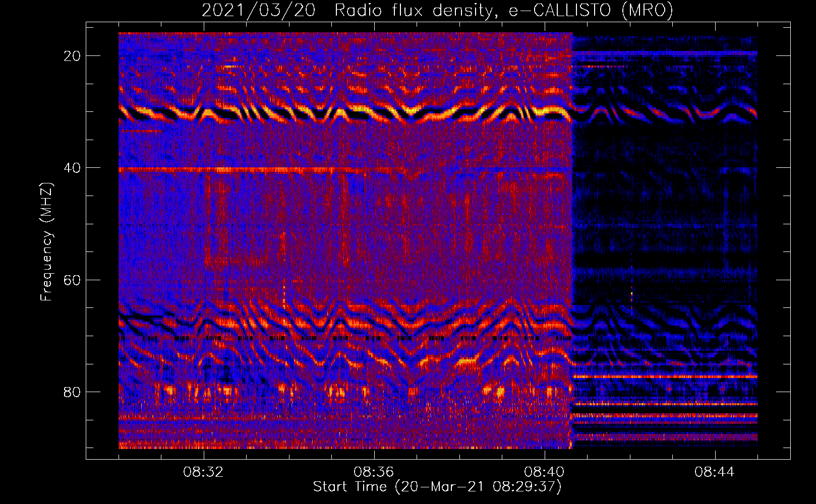This screenshot has width=816, height=504.
Task: Click the 'Frequency (MHZ)' axis label
Action: [x=46, y=242]
